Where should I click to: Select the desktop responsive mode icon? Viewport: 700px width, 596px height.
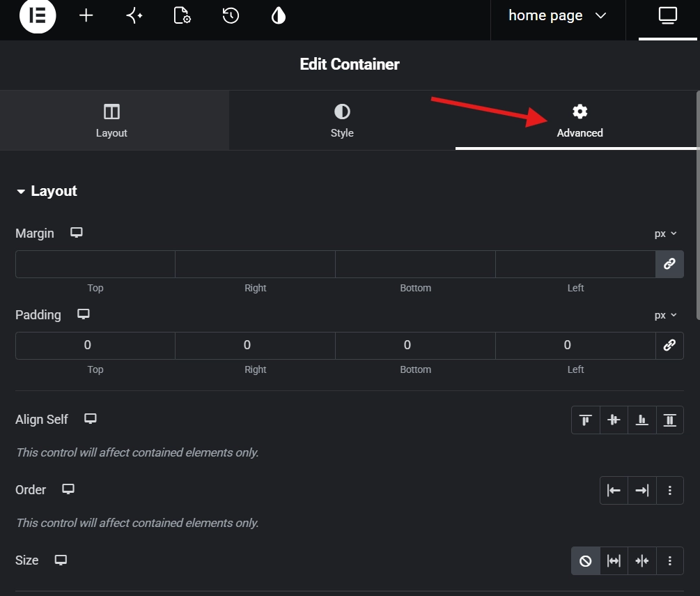click(x=667, y=15)
